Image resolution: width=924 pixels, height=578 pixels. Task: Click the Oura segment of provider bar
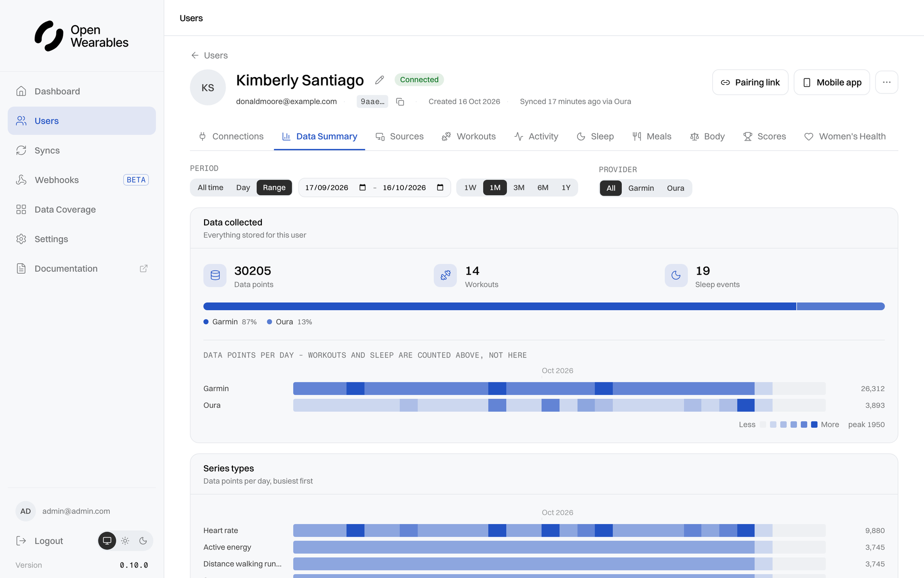point(840,306)
